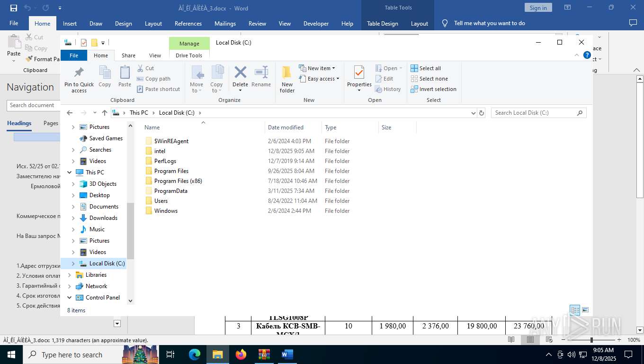Click the Delete icon in Organize group
This screenshot has width=644, height=364.
point(240,72)
